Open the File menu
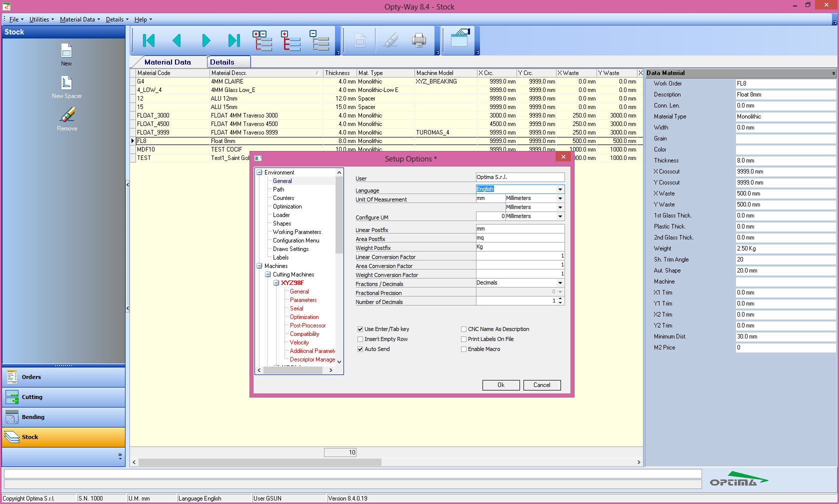 point(16,19)
